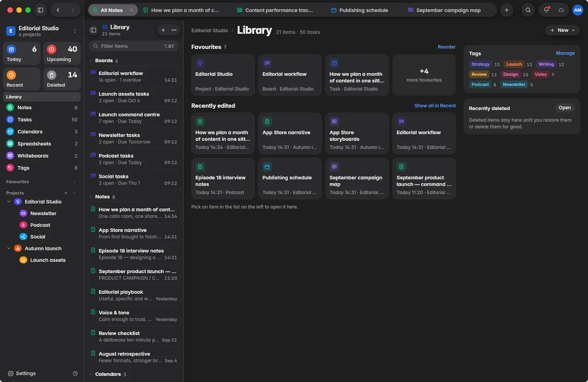588x382 pixels.
Task: Open the workspace switcher next to Editorial Studio
Action: tap(75, 31)
